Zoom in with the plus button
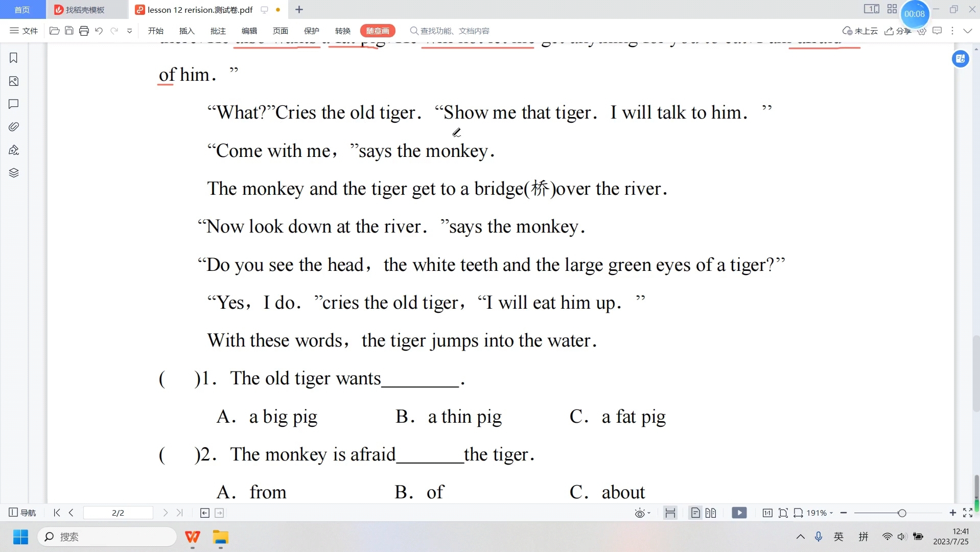 coord(953,513)
